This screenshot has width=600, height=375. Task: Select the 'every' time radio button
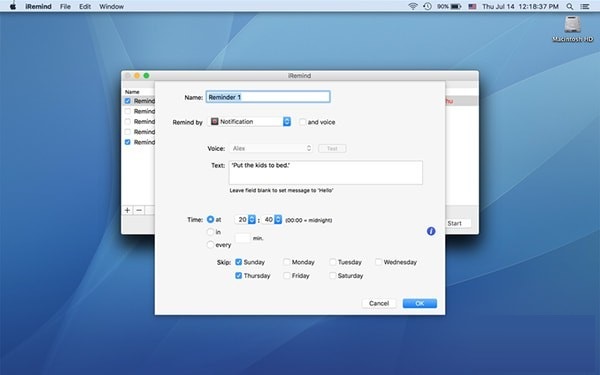point(210,245)
